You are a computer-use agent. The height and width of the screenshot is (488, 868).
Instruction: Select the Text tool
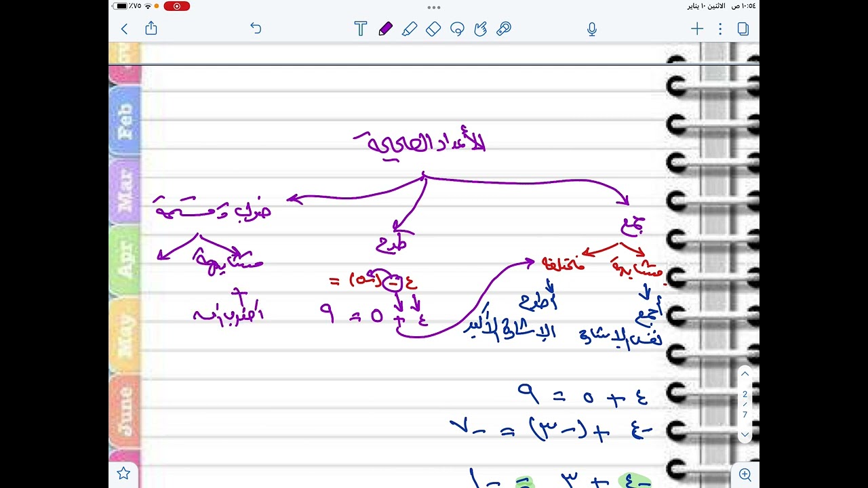coord(361,28)
